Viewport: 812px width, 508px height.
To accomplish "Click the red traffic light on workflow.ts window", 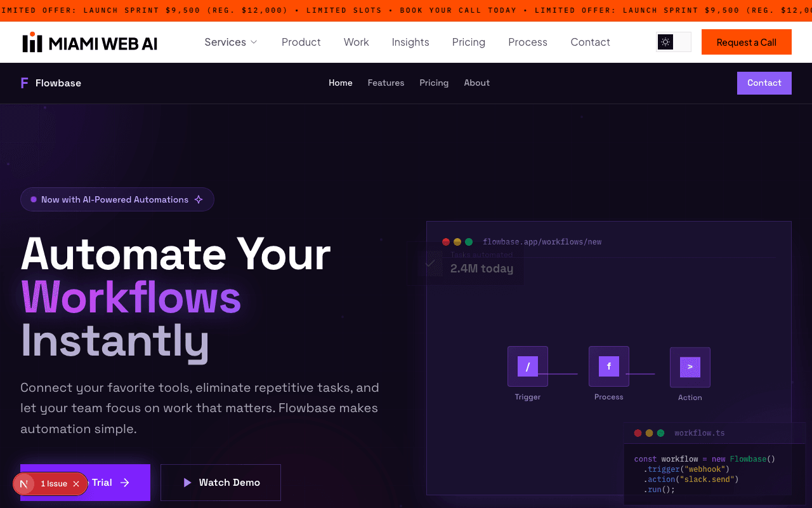I will [x=637, y=432].
